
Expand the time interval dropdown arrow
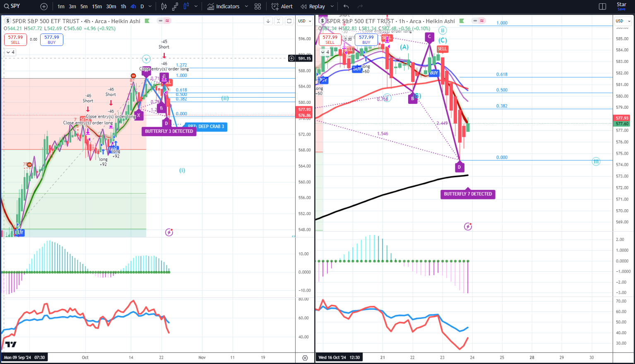click(x=150, y=7)
